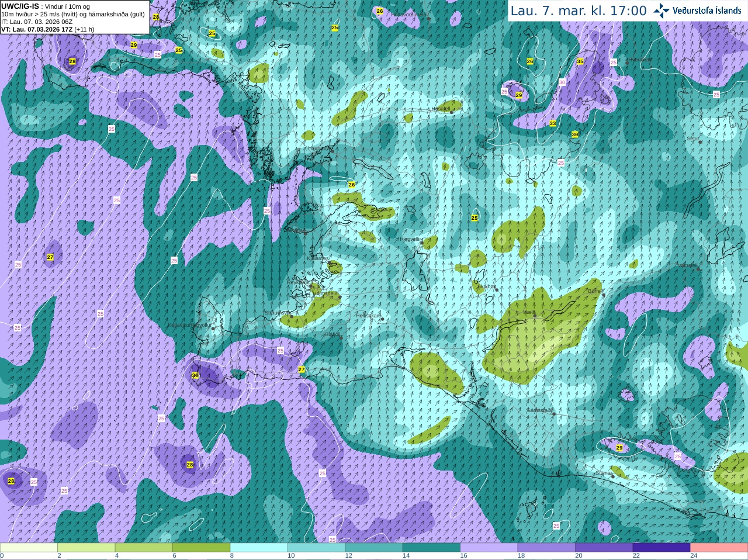This screenshot has width=748, height=560.
Task: Click the yellow 26 gust marker below Hvanneyri
Action: tap(352, 185)
